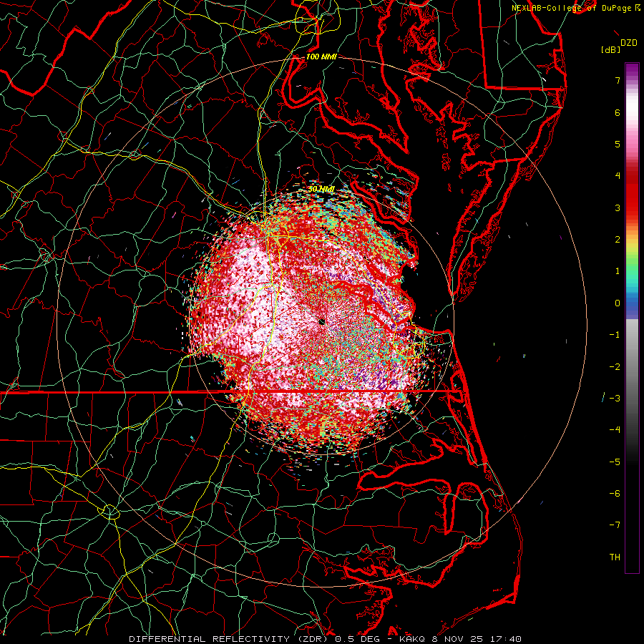This screenshot has width=644, height=644.
Task: Click the 7 dB mark on color scale
Action: 618,80
